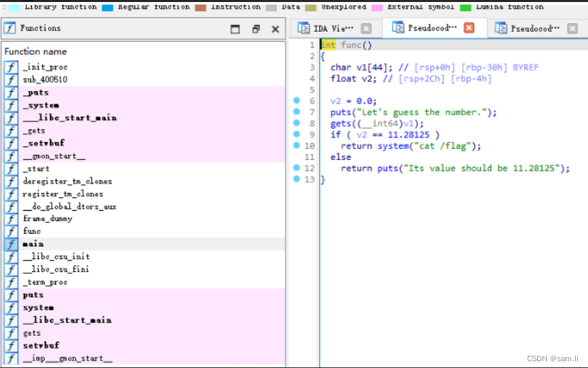
Task: Toggle breakpoint dot on line 7
Action: click(x=297, y=111)
